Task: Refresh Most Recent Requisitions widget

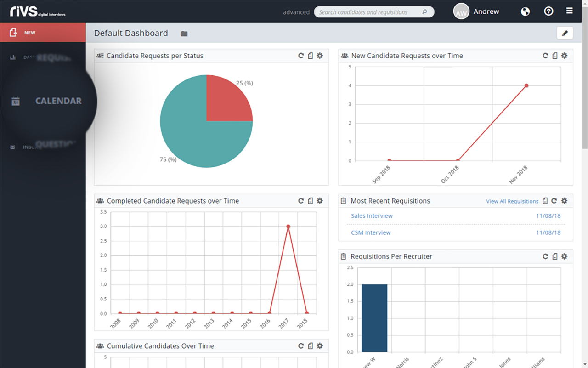Action: pos(554,201)
